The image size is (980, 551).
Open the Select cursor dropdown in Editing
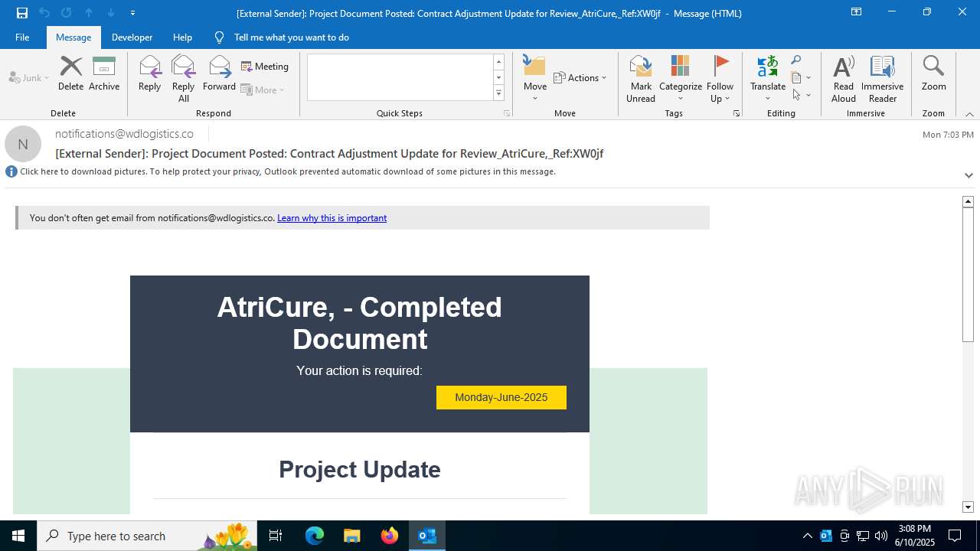point(801,95)
